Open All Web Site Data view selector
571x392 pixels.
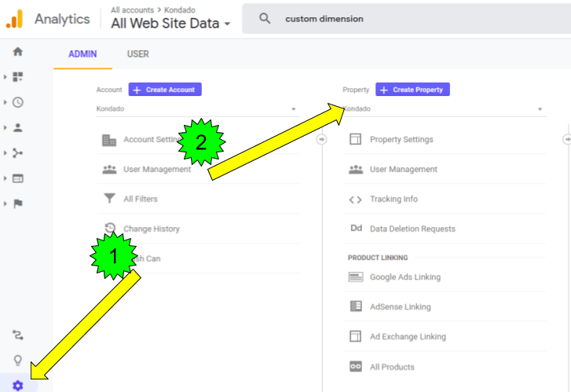coord(171,24)
